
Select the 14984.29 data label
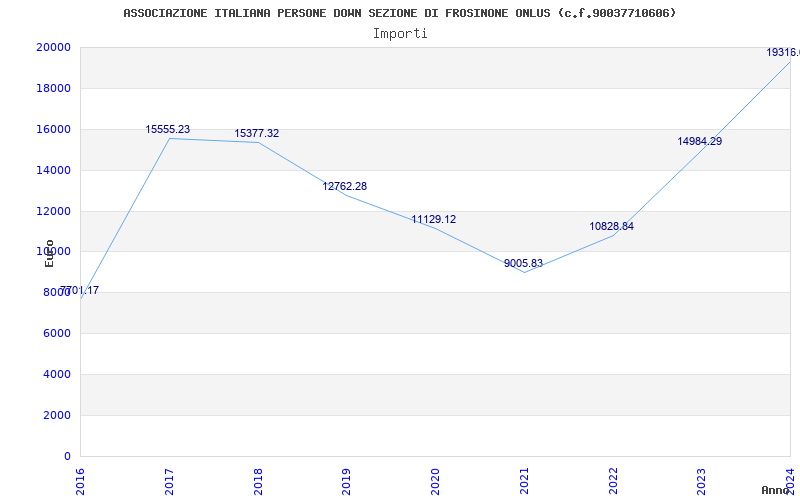click(699, 142)
